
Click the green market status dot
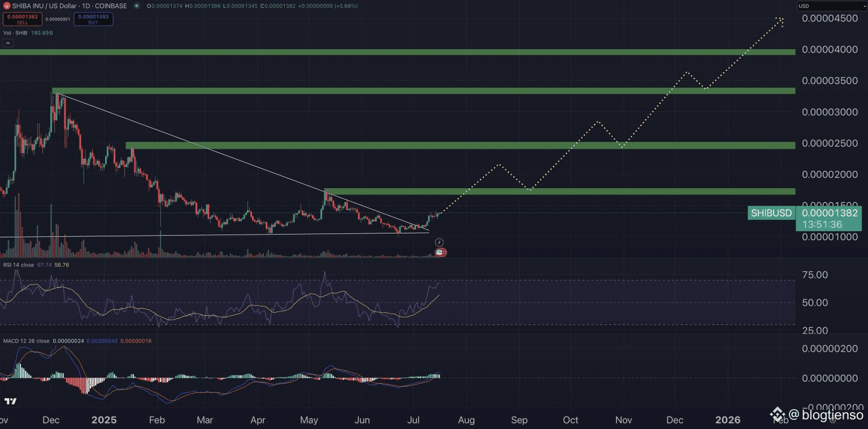coord(137,6)
